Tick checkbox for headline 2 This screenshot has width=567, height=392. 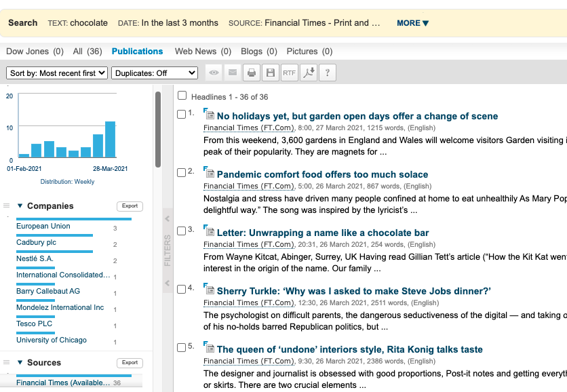181,173
